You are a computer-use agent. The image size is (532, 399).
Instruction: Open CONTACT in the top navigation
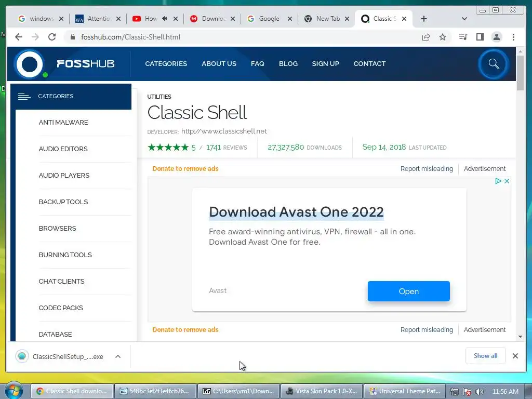click(x=369, y=64)
